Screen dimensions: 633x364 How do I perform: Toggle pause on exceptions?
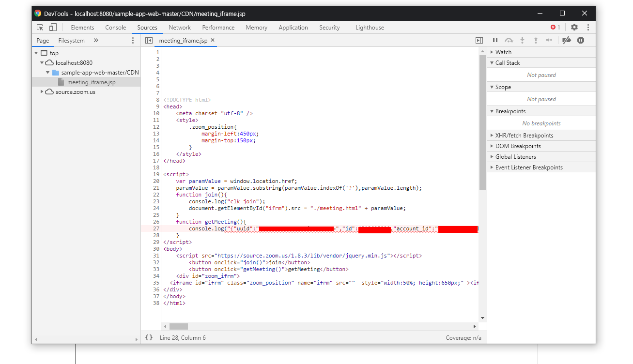581,40
